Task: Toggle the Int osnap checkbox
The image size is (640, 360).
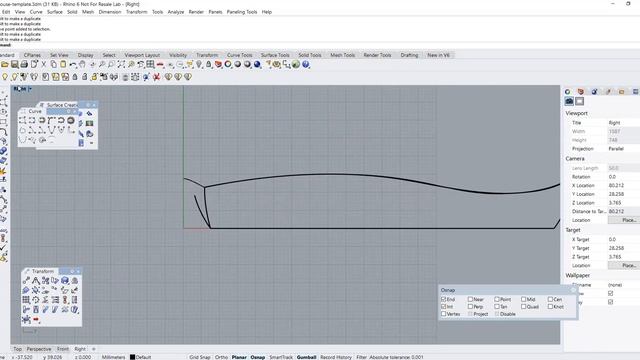Action: point(443,307)
